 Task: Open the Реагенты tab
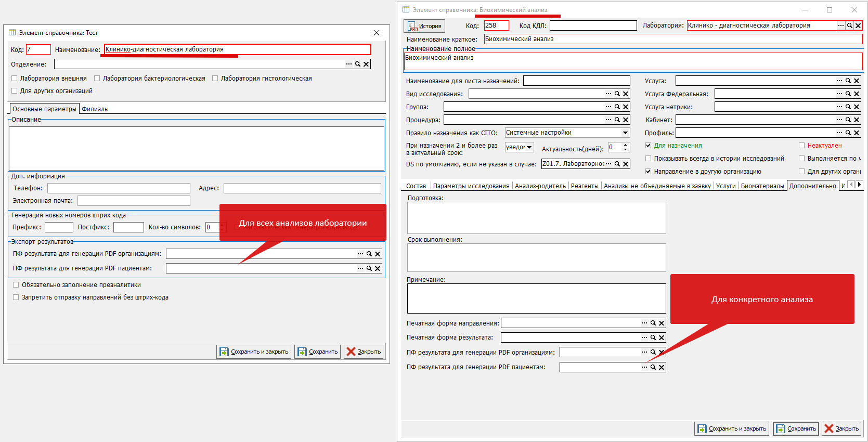[584, 186]
